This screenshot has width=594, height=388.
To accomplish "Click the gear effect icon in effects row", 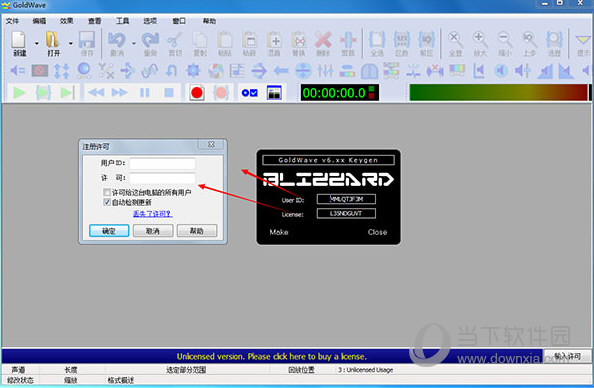I will tap(193, 71).
